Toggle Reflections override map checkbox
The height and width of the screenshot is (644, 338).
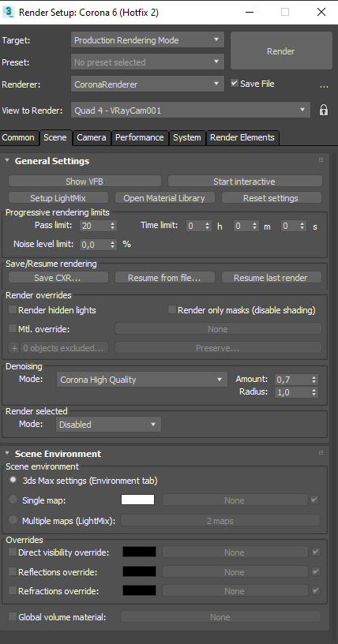click(315, 571)
